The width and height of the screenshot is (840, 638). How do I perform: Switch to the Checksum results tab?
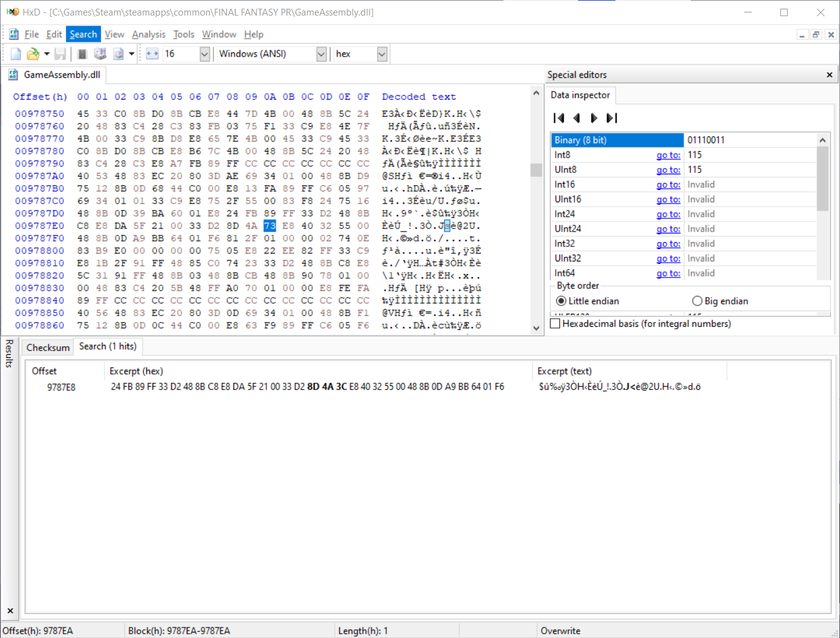(x=48, y=347)
